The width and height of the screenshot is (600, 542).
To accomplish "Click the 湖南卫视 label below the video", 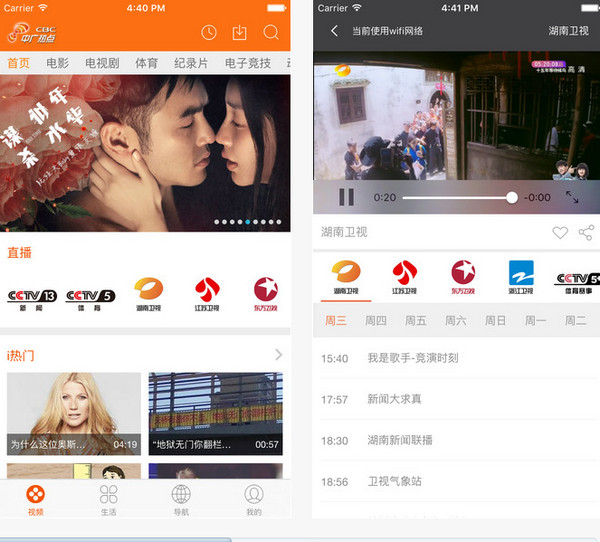I will 344,232.
